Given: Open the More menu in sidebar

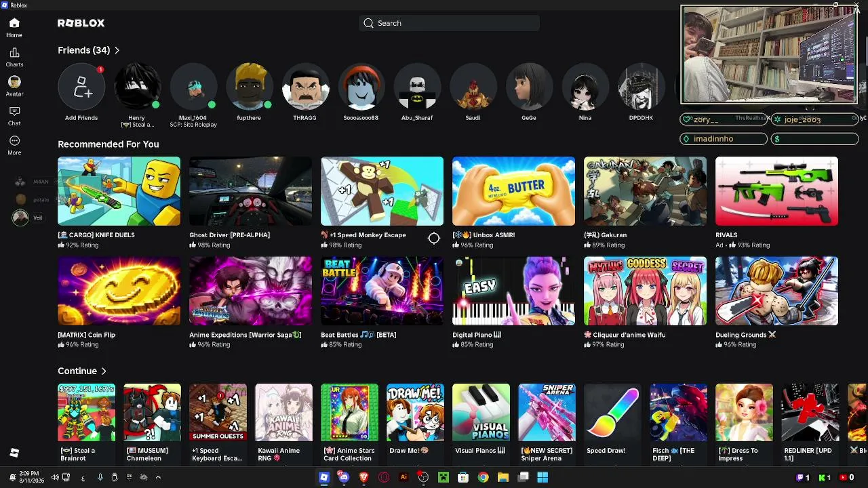Looking at the screenshot, I should [x=14, y=145].
